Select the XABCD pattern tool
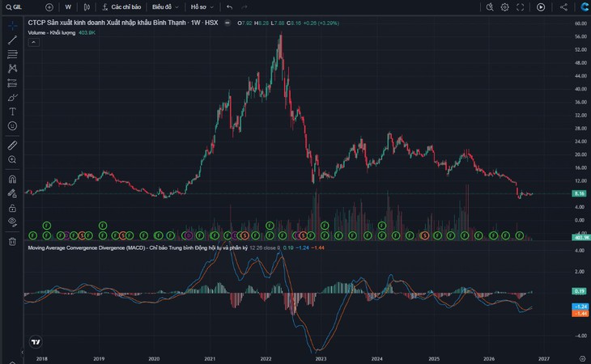This screenshot has height=364, width=591. point(12,69)
